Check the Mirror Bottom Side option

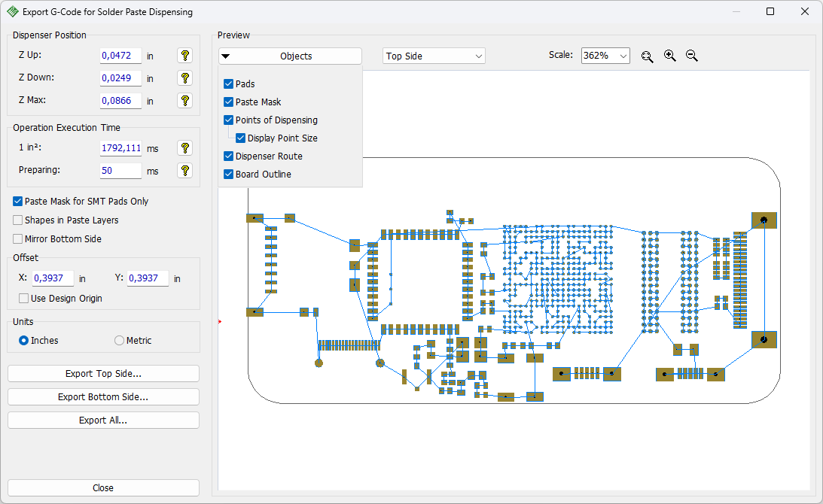point(18,239)
